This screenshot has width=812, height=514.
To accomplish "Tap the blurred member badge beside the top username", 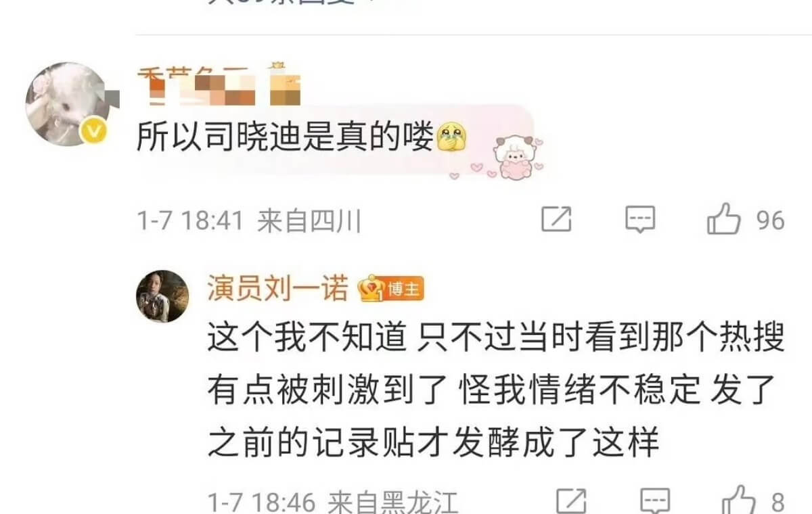I will tap(285, 85).
